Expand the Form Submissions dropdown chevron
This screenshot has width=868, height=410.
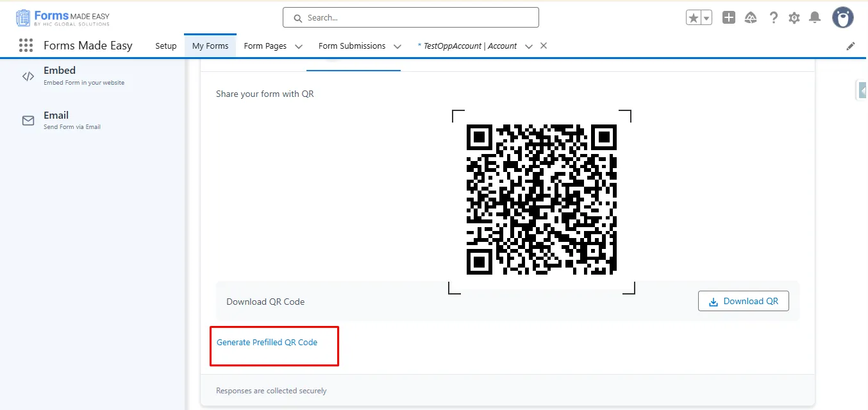coord(397,46)
